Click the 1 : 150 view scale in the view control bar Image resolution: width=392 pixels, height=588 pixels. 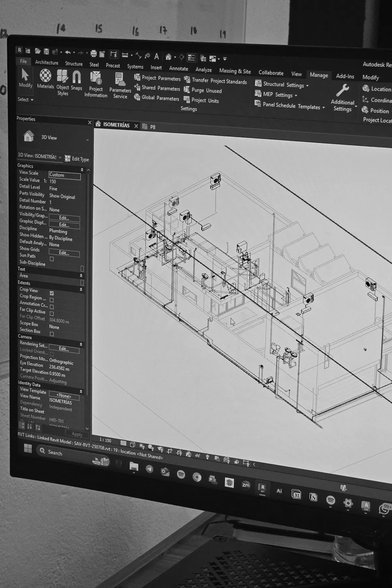click(x=105, y=440)
